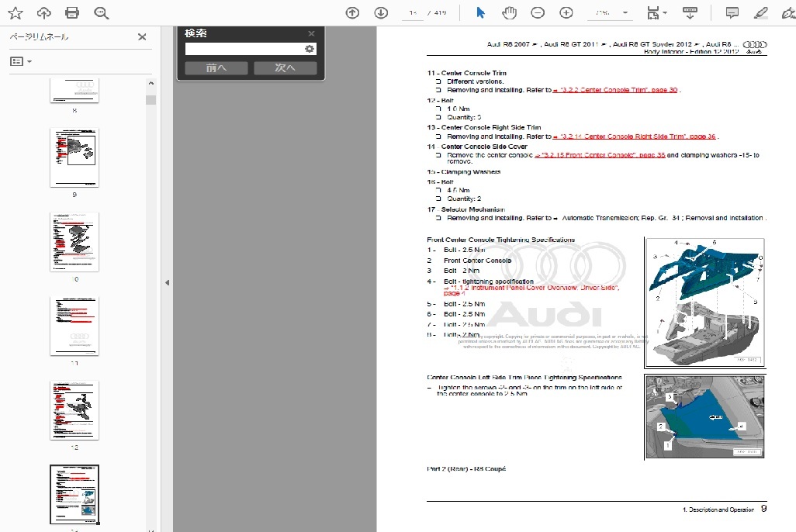
Task: Click the scrolling mode keyboard icon
Action: pyautogui.click(x=690, y=12)
